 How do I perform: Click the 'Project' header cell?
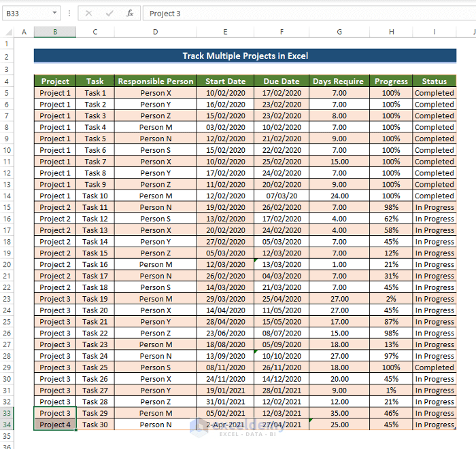55,82
